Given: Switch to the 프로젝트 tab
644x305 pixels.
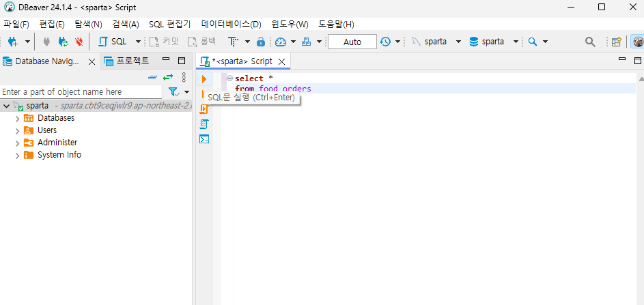Looking at the screenshot, I should pyautogui.click(x=126, y=61).
